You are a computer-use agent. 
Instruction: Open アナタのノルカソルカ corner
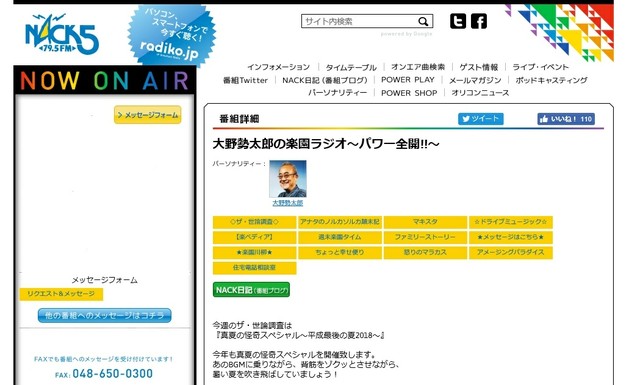coord(340,222)
